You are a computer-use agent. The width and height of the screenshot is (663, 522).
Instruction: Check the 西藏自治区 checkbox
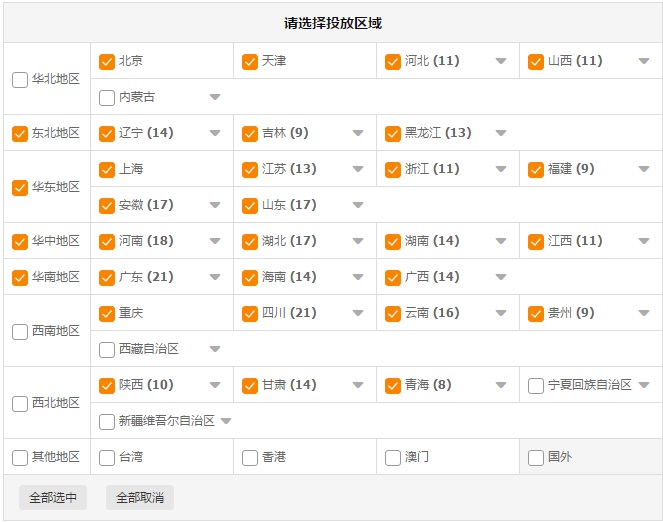tap(107, 349)
